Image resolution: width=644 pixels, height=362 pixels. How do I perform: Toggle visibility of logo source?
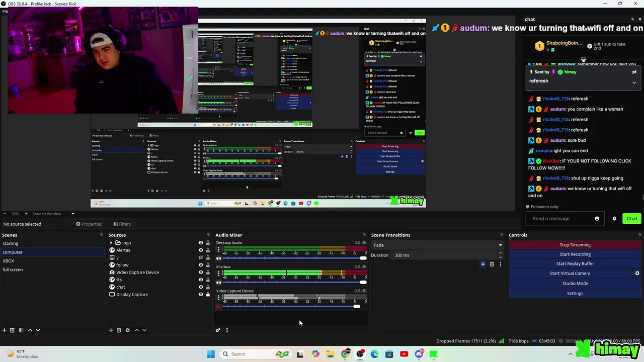(201, 243)
